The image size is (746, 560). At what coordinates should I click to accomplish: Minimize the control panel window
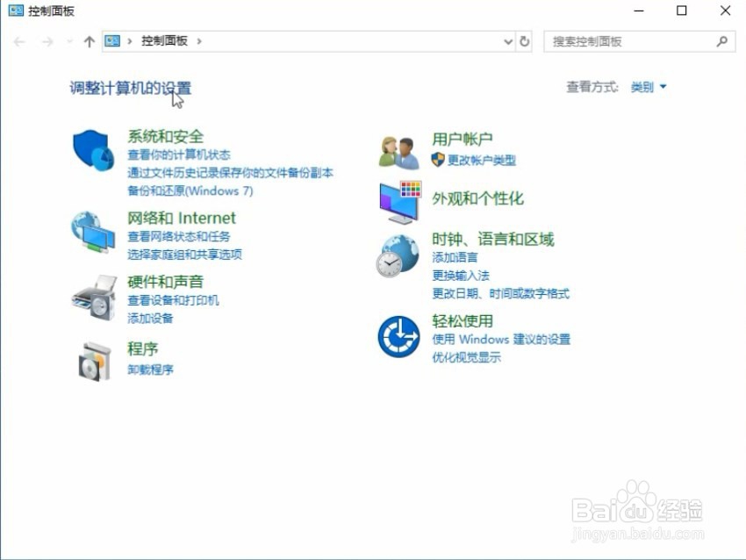coord(638,11)
